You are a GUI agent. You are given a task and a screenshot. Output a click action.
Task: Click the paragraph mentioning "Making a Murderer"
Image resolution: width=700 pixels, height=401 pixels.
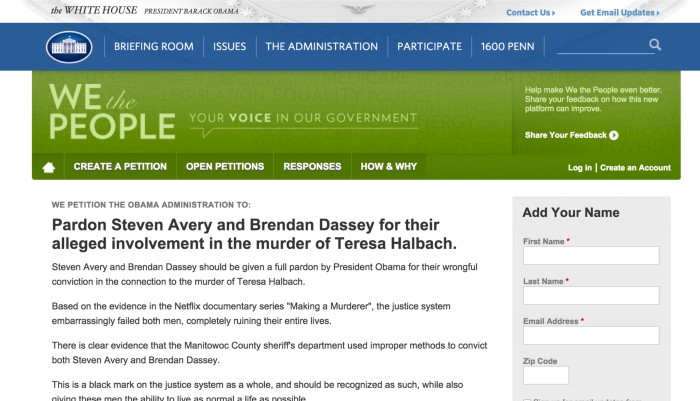coord(251,313)
